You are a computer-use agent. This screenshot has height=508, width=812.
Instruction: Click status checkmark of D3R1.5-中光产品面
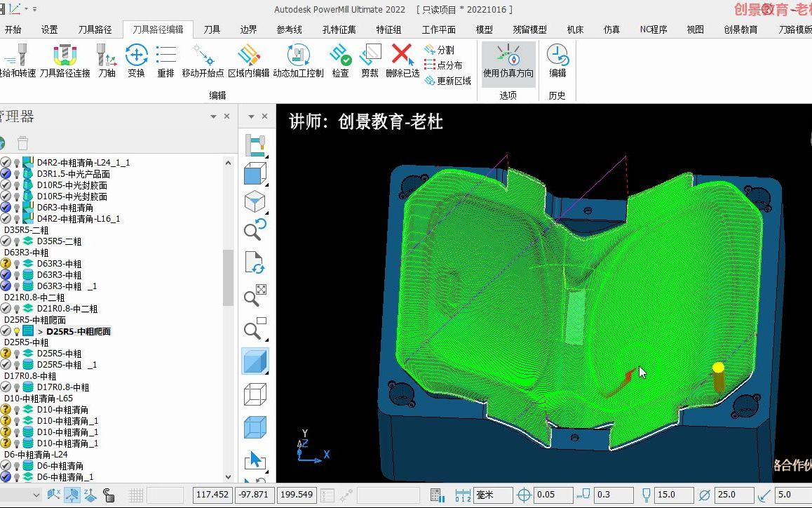[x=6, y=173]
